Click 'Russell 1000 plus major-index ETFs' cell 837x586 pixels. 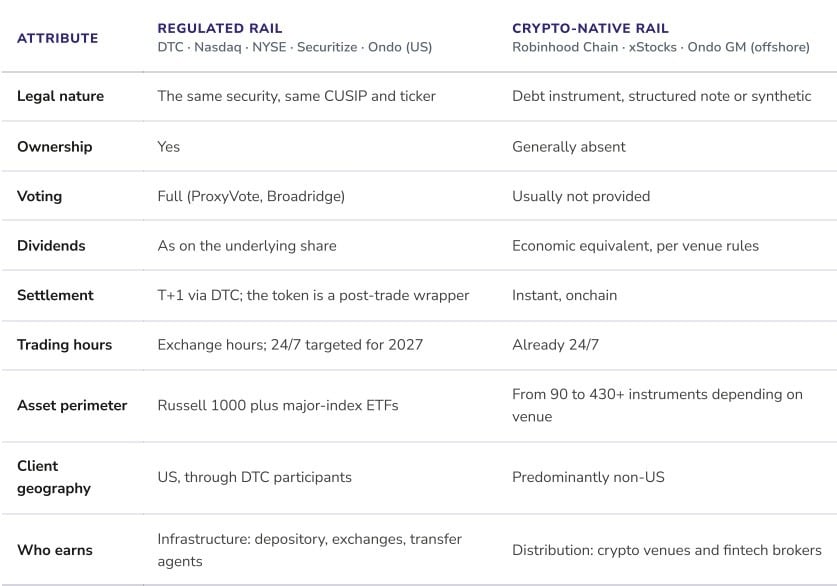pos(278,406)
